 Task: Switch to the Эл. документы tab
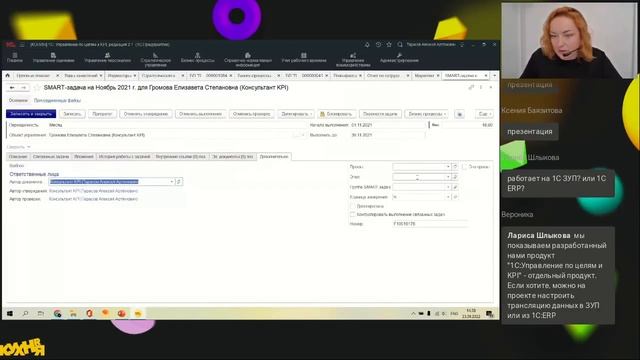(233, 156)
